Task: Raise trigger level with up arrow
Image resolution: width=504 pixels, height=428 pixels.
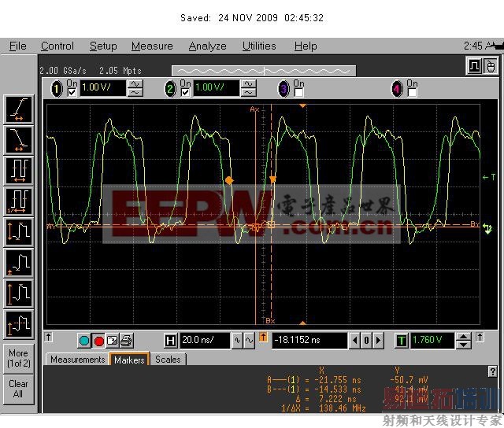Action: pos(464,337)
